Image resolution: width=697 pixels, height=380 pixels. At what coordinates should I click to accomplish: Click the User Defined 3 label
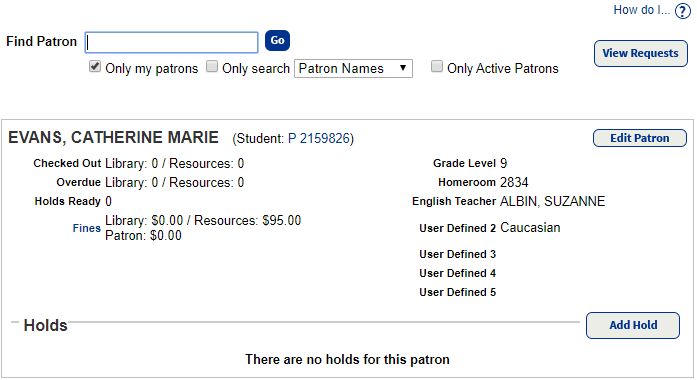pyautogui.click(x=457, y=254)
